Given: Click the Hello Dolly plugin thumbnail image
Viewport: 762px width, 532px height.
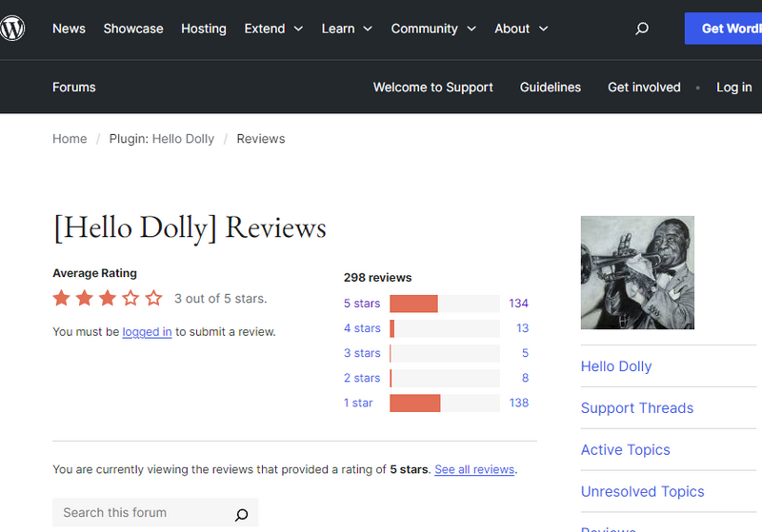Looking at the screenshot, I should click(637, 272).
